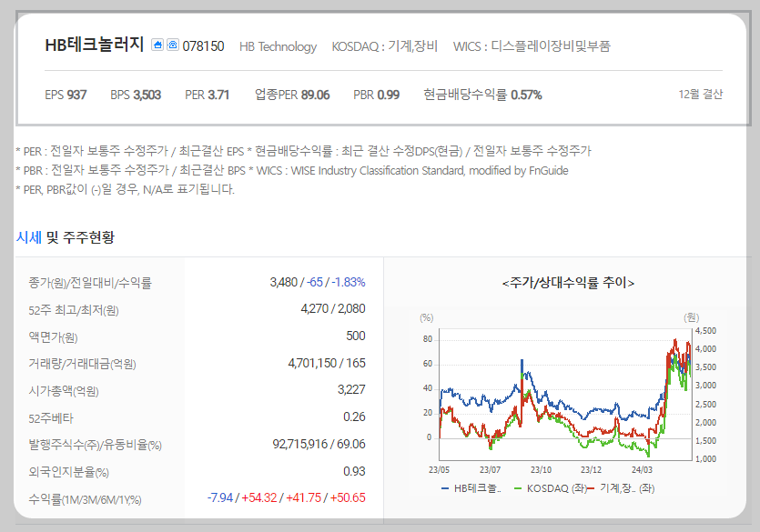Click the PER 3.71 value
The width and height of the screenshot is (760, 532).
click(x=207, y=95)
